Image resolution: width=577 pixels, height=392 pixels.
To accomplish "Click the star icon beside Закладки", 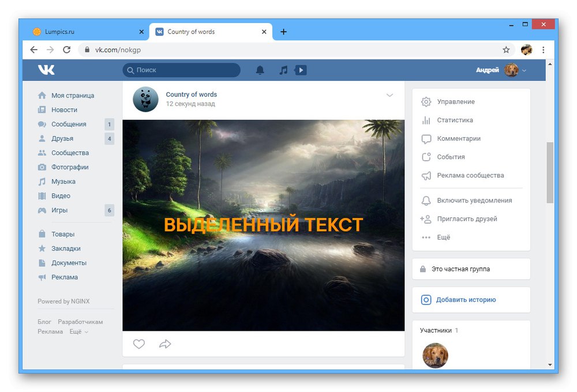I will click(42, 248).
